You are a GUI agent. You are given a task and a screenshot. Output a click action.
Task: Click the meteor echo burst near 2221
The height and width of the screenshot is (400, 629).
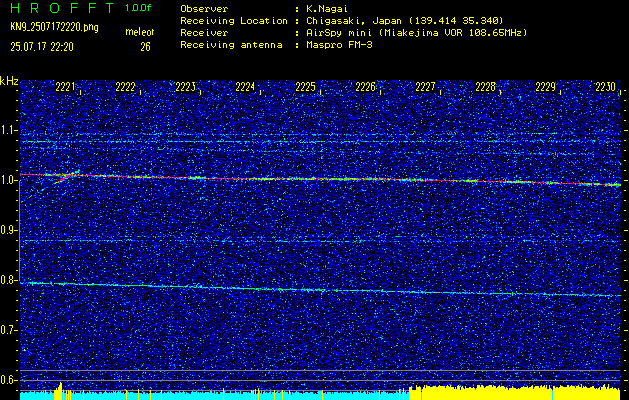(x=66, y=177)
